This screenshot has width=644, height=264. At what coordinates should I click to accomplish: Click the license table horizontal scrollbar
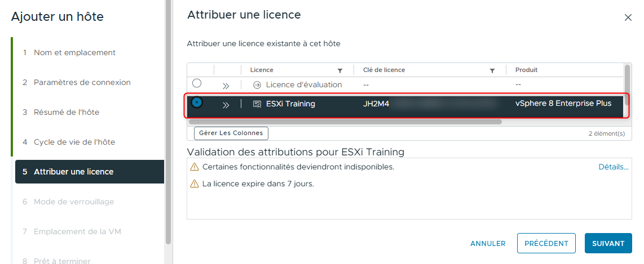pos(346,122)
